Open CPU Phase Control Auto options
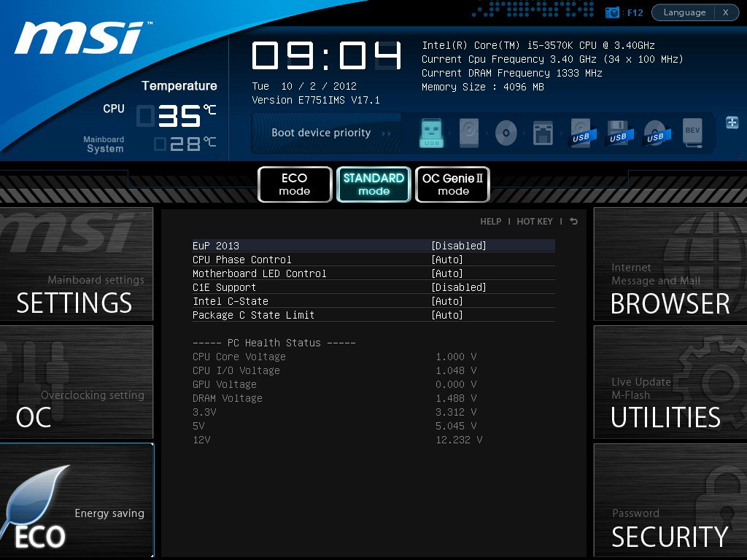The height and width of the screenshot is (560, 747). point(446,260)
